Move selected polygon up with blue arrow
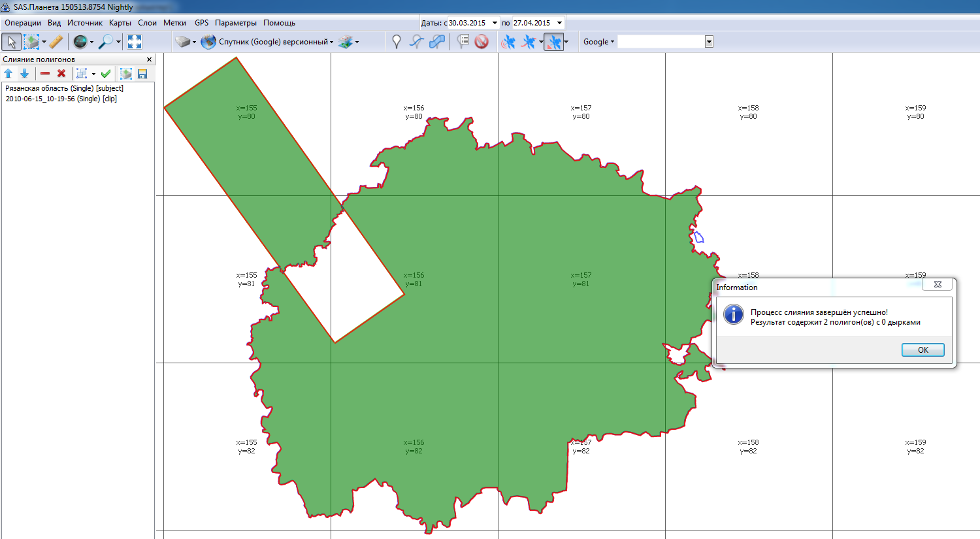The image size is (980, 539). (x=8, y=74)
